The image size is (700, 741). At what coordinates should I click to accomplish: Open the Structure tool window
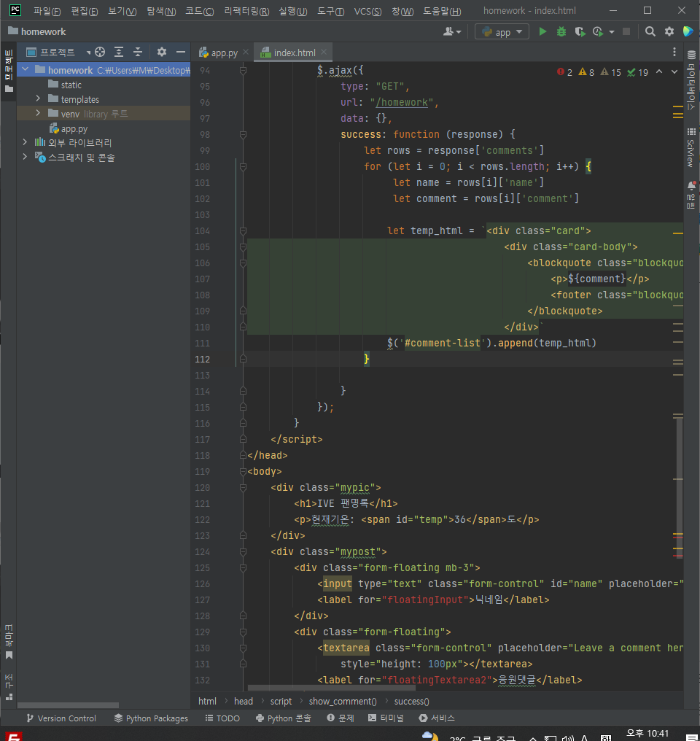pyautogui.click(x=9, y=686)
